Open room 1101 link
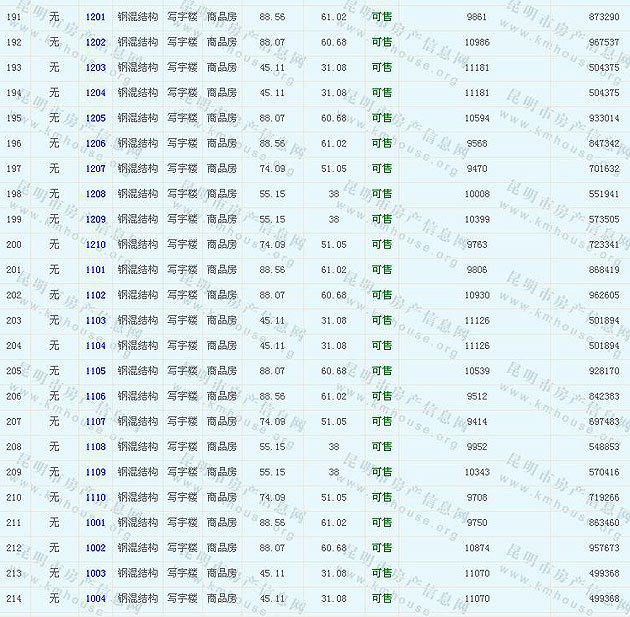This screenshot has height=617, width=630. click(95, 270)
